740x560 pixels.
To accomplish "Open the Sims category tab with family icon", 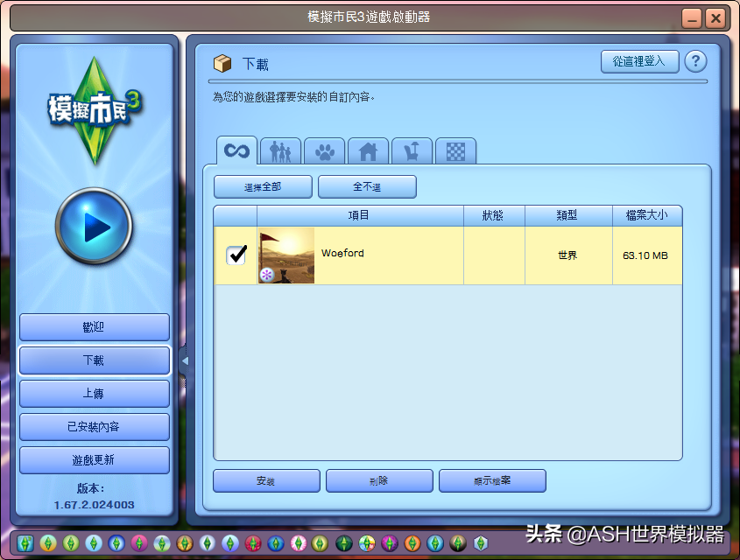I will (281, 150).
